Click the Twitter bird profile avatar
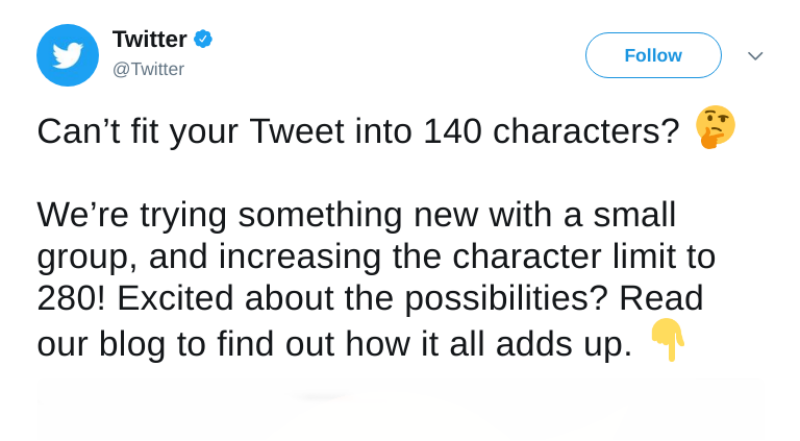This screenshot has width=800, height=441. tap(67, 55)
